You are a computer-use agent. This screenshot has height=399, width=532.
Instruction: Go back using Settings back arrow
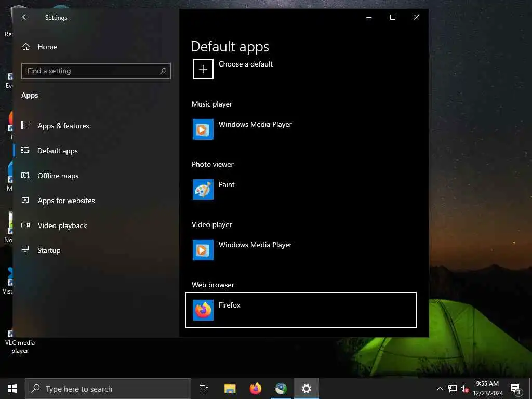click(25, 17)
